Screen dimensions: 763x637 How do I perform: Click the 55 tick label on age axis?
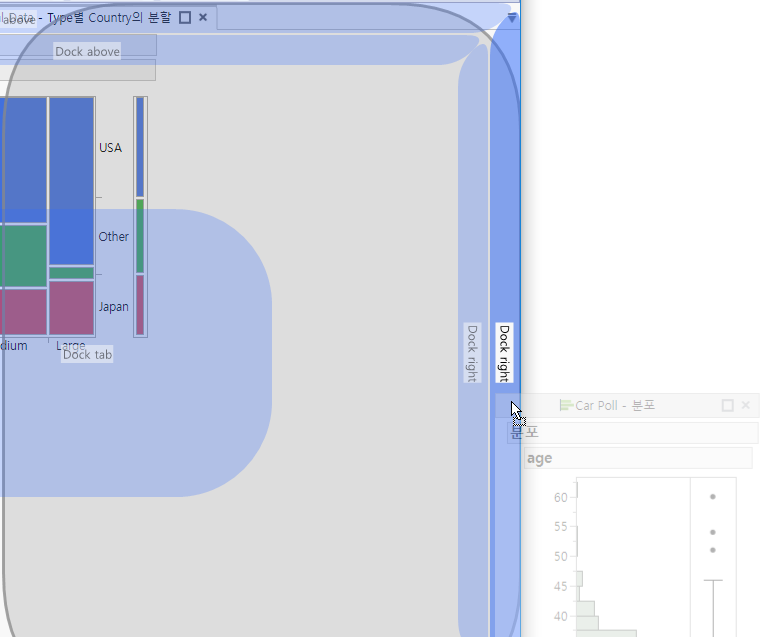(561, 527)
